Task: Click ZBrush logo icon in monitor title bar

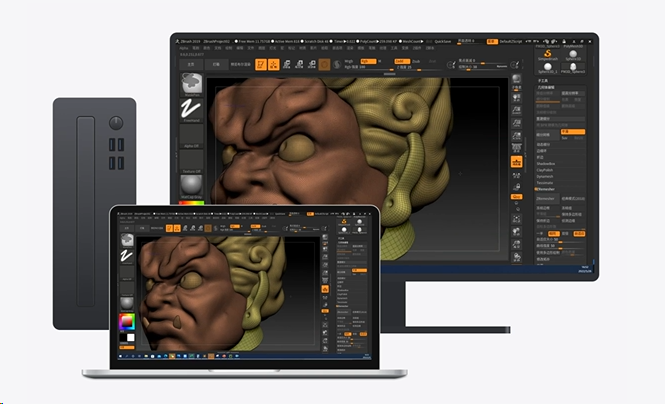Action: pos(177,42)
